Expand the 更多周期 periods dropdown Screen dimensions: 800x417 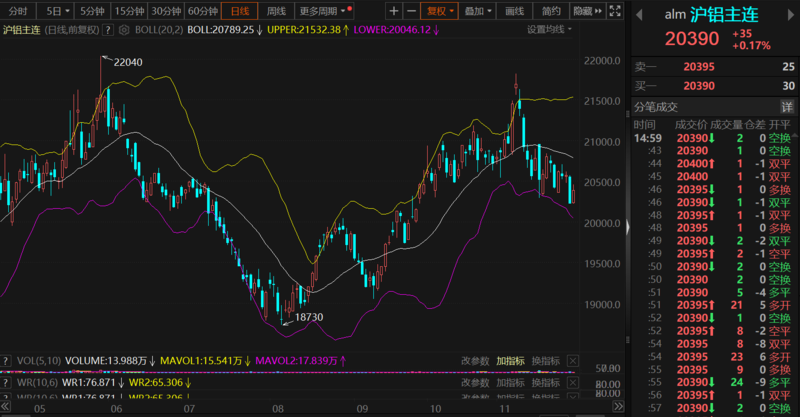point(322,11)
